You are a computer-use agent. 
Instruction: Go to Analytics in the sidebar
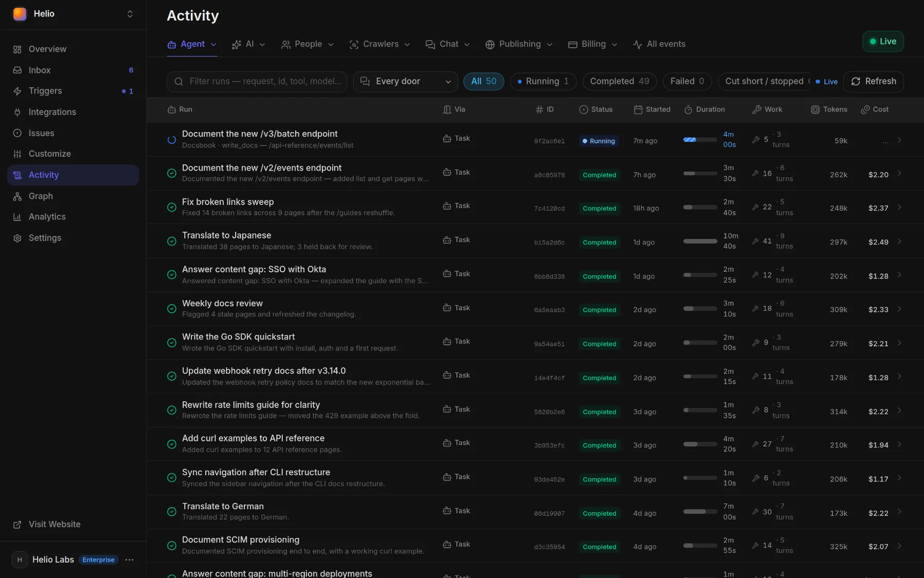pyautogui.click(x=73, y=217)
